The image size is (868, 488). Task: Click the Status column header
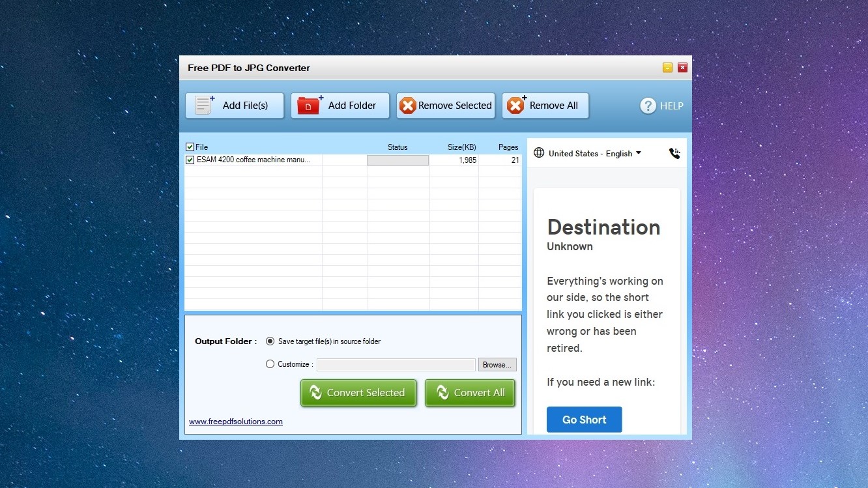pos(398,147)
